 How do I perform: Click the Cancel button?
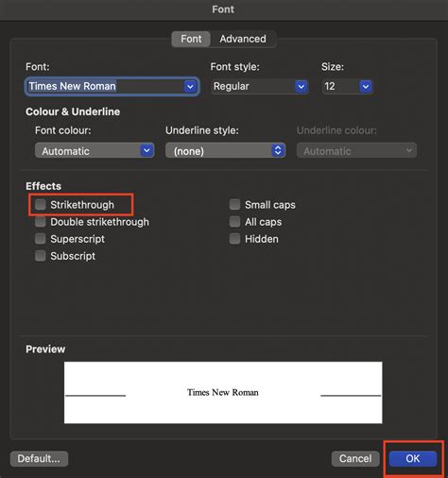(x=355, y=458)
